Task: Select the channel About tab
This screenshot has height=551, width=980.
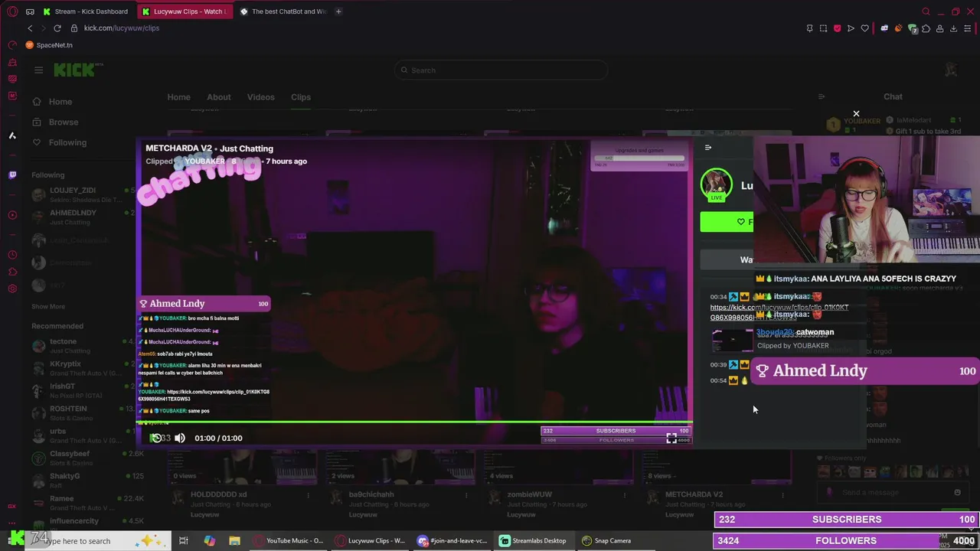Action: tap(218, 97)
